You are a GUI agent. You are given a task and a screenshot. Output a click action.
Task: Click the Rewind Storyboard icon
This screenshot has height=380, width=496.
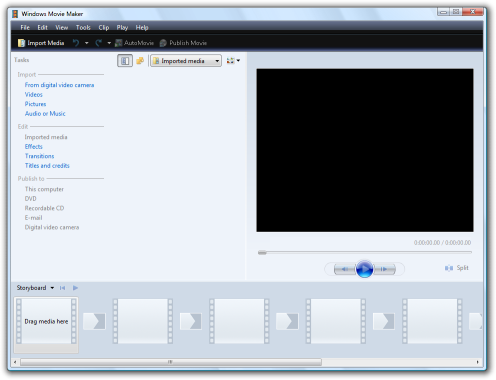point(62,288)
